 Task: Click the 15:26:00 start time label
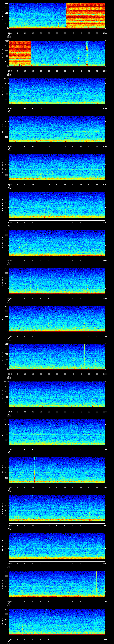(9, 487)
